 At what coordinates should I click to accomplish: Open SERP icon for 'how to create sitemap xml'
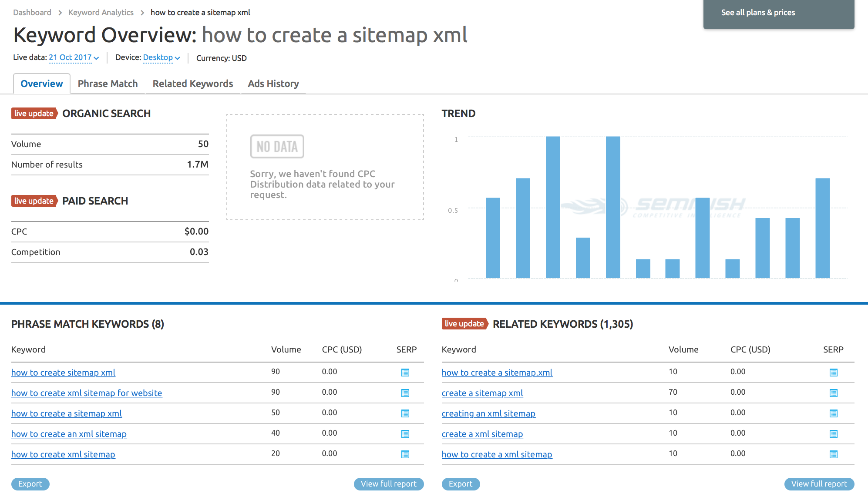pyautogui.click(x=405, y=373)
